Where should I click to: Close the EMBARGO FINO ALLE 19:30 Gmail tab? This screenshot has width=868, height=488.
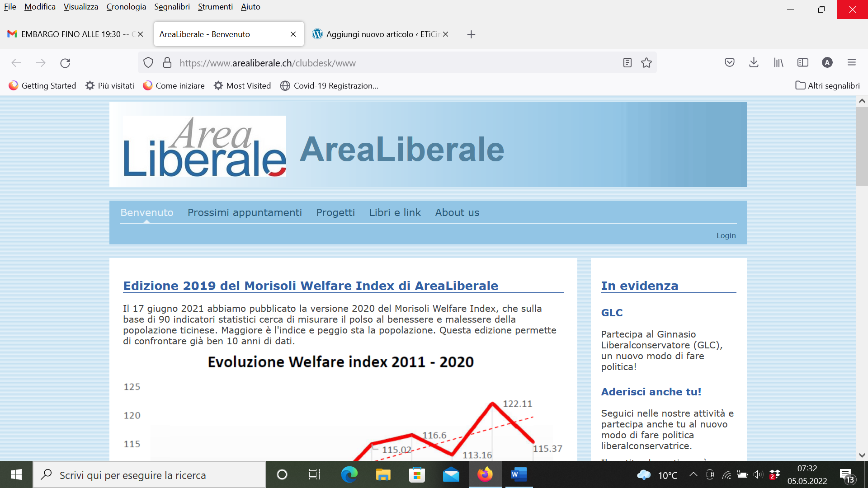pos(140,34)
